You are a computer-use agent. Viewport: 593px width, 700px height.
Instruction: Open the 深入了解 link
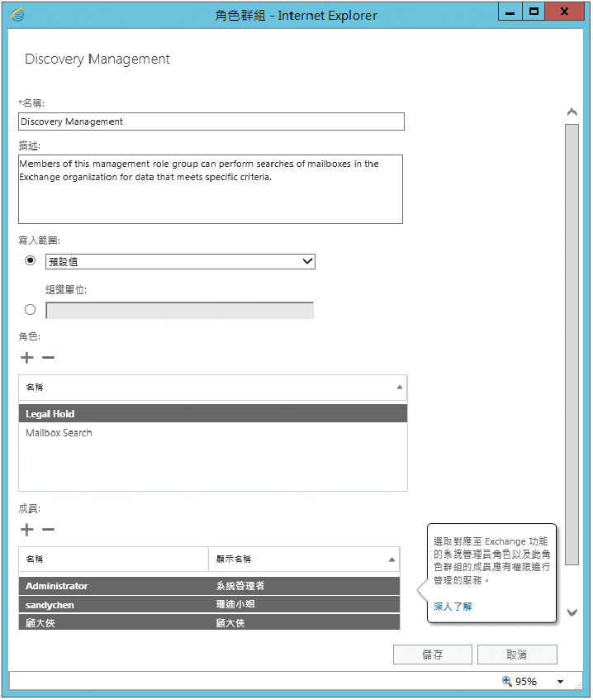[453, 607]
